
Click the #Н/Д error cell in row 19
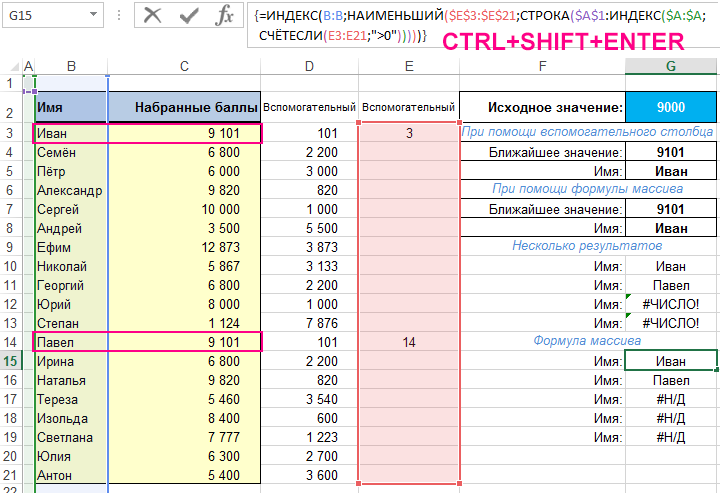(670, 437)
